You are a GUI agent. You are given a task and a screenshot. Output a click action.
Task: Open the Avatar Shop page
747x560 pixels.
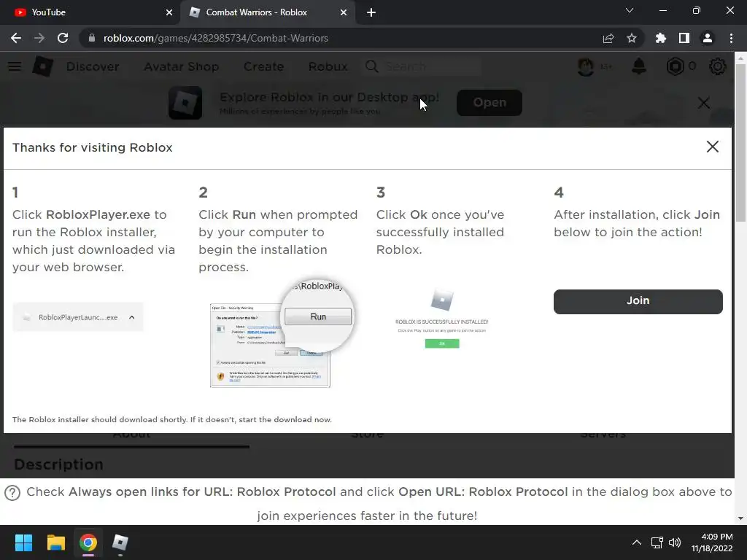click(x=182, y=66)
